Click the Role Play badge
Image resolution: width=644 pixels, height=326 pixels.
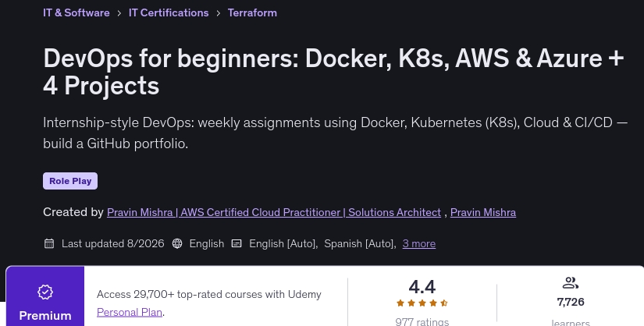[70, 181]
